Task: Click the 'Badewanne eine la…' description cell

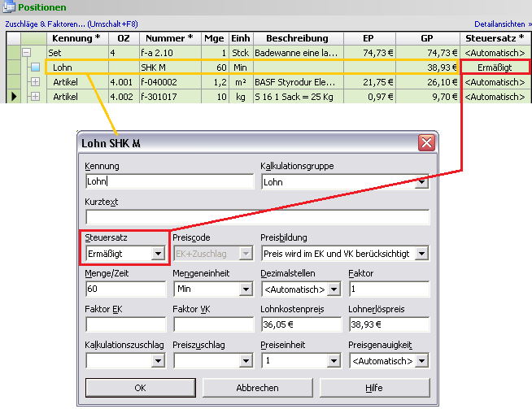Action: tap(299, 53)
